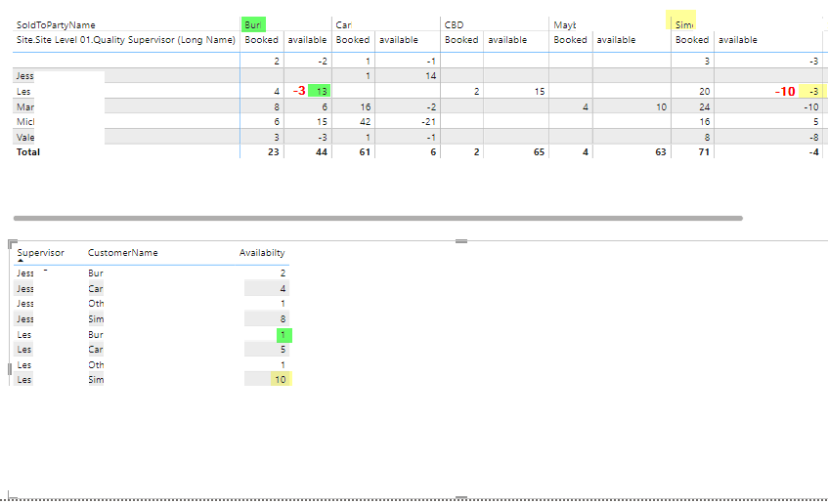
Task: Click the matrix horizontal scrollbar
Action: click(x=378, y=218)
